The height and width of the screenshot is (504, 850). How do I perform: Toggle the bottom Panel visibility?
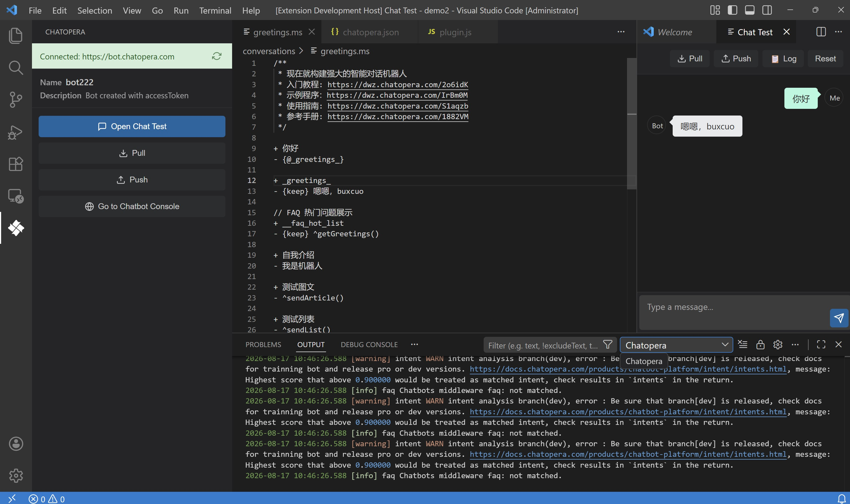tap(750, 10)
